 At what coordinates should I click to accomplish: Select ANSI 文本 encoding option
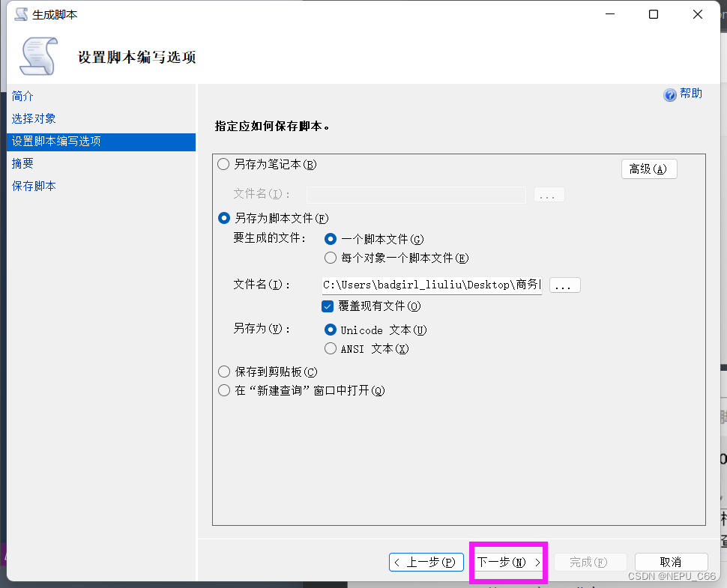tap(331, 348)
